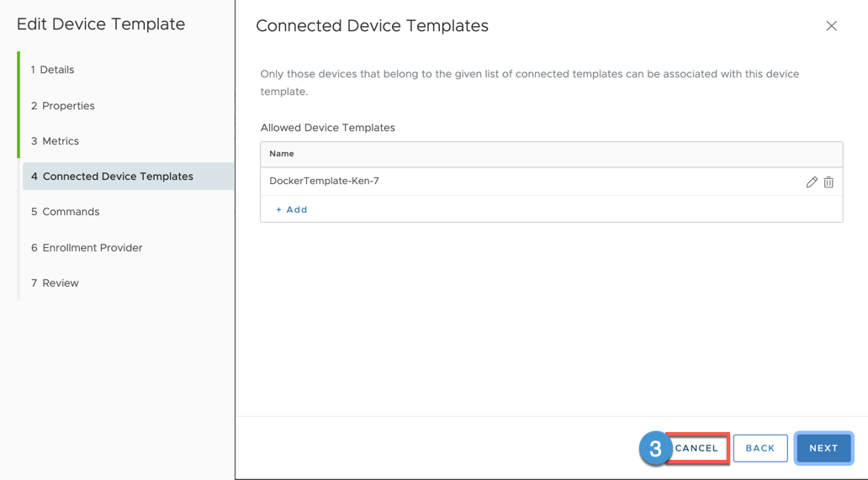Click the Name column header
This screenshot has width=868, height=480.
pyautogui.click(x=282, y=154)
